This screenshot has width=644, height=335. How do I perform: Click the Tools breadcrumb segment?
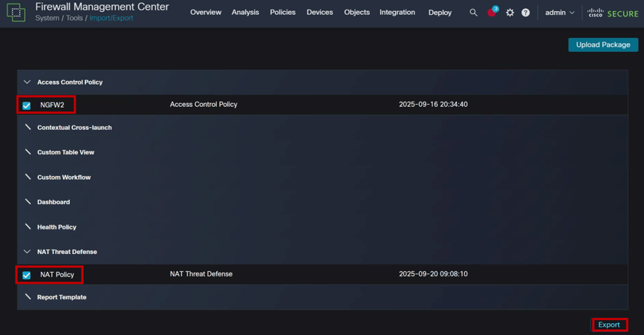[x=74, y=18]
